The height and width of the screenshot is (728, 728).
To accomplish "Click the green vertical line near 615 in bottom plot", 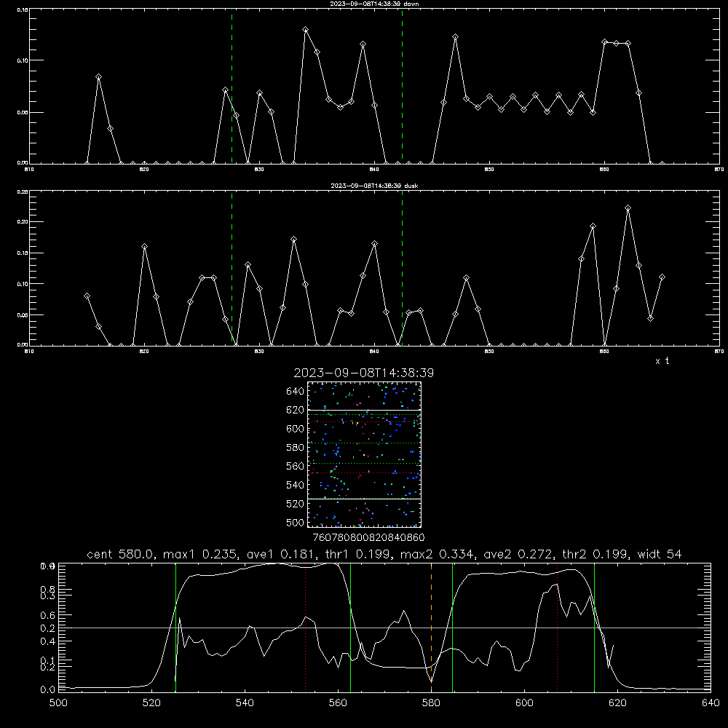I will click(594, 627).
